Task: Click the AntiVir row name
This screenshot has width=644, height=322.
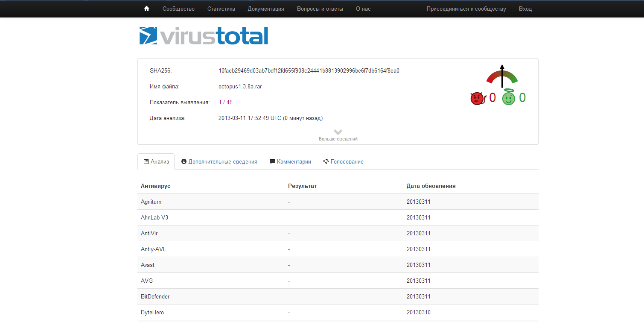Action: tap(149, 233)
